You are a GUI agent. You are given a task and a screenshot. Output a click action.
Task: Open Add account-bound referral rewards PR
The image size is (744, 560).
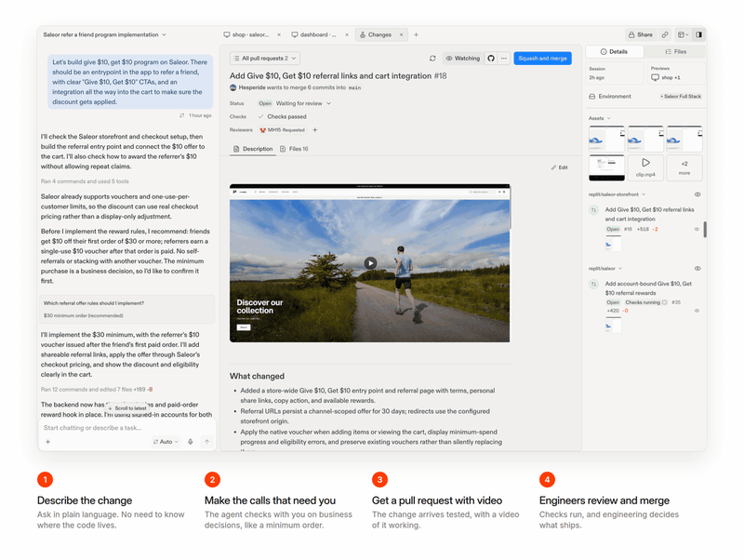click(x=647, y=288)
